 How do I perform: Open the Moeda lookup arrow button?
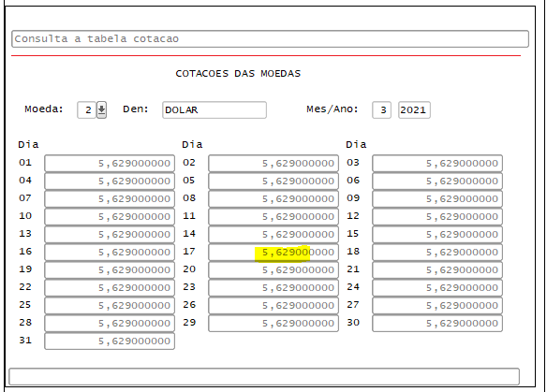click(x=101, y=110)
